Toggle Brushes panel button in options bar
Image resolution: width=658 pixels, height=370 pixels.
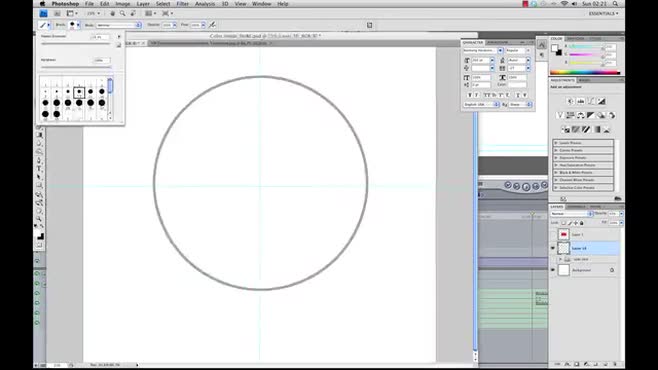pos(369,25)
